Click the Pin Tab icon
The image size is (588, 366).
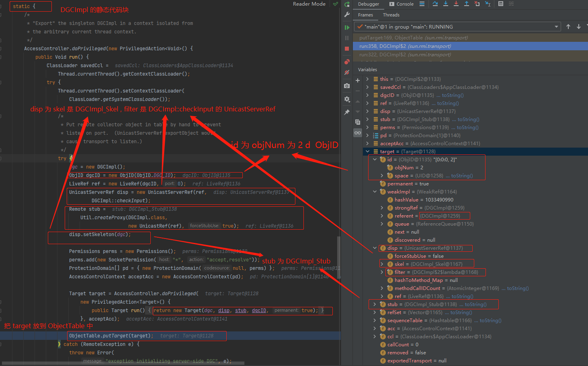pos(347,112)
